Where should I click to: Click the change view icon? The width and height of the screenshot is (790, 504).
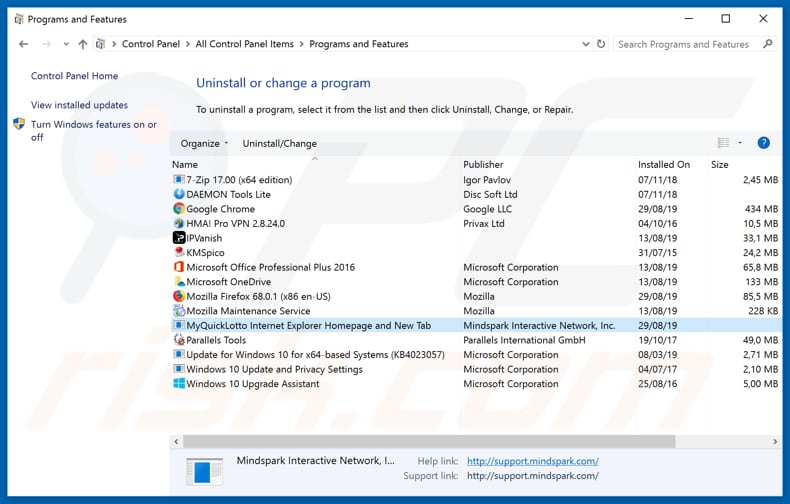tap(723, 143)
